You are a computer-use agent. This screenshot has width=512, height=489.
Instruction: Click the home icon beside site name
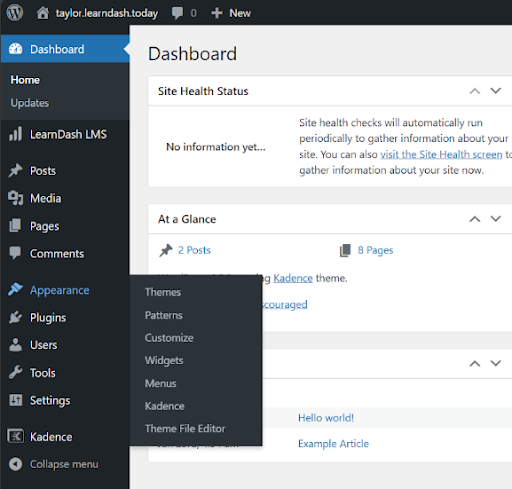[x=43, y=13]
